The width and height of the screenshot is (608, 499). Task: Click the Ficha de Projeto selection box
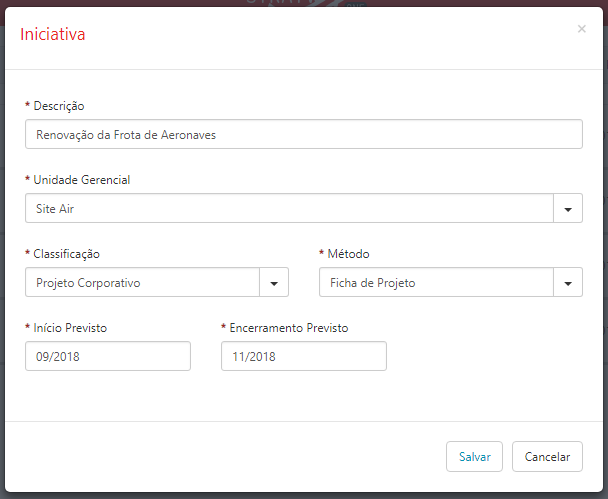pyautogui.click(x=436, y=282)
